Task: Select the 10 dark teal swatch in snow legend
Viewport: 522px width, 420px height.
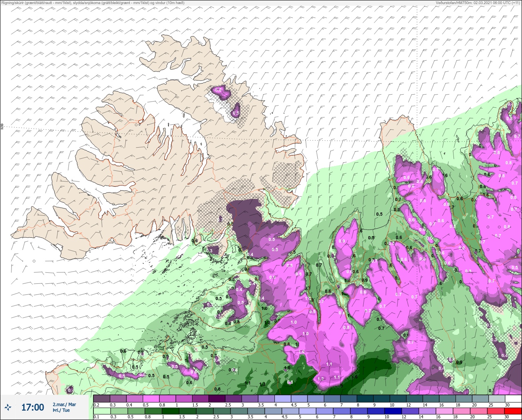Action: click(398, 398)
